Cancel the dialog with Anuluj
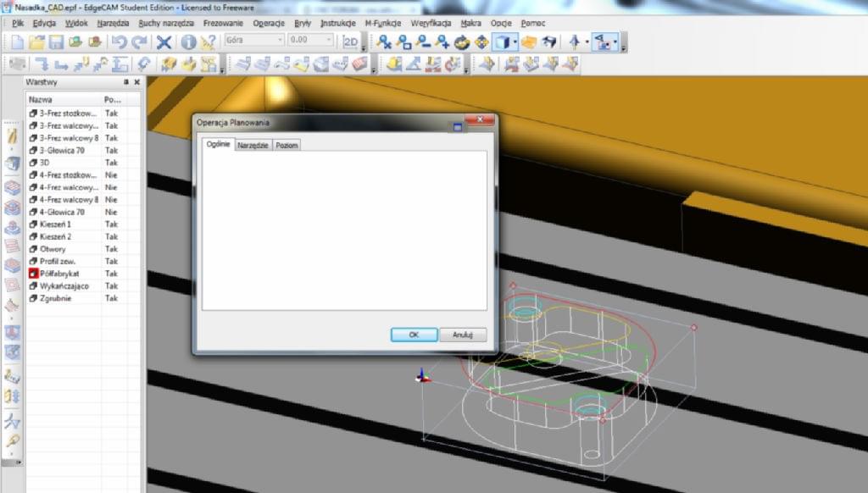868x493 pixels. (x=463, y=335)
